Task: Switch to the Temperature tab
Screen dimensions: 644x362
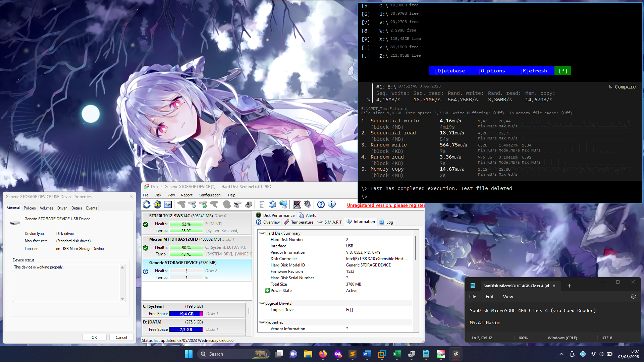Action: [x=299, y=222]
